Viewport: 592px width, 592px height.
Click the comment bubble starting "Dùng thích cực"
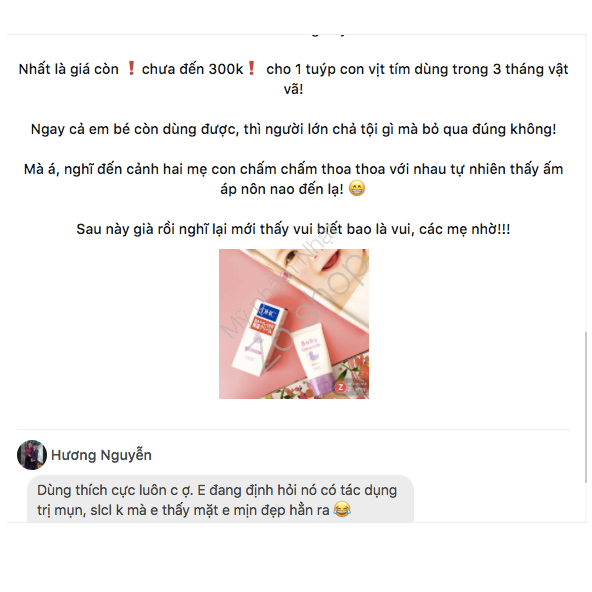point(220,499)
